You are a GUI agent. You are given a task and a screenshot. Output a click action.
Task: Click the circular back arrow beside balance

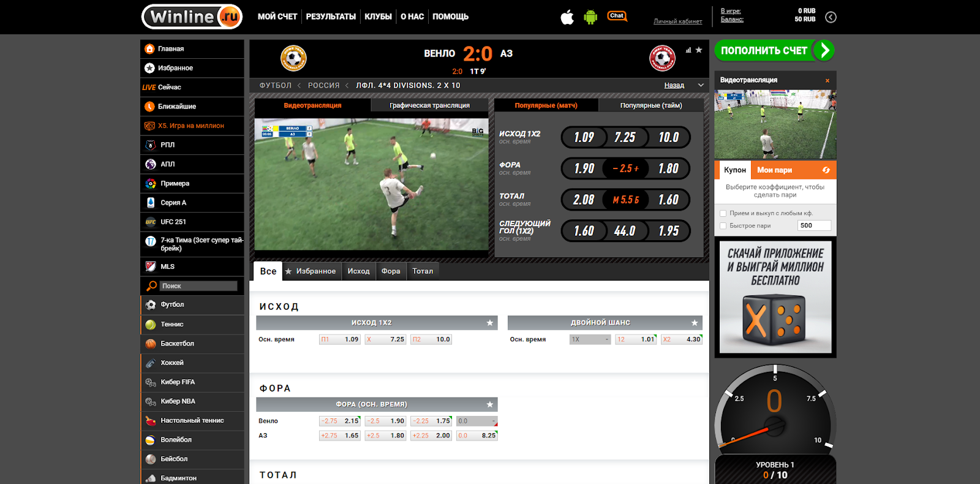tap(831, 17)
